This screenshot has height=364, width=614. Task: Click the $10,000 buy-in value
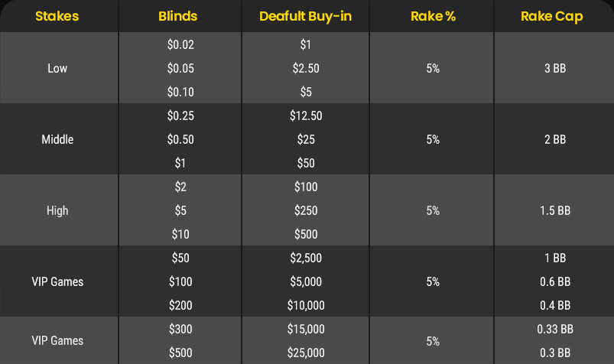pos(306,305)
